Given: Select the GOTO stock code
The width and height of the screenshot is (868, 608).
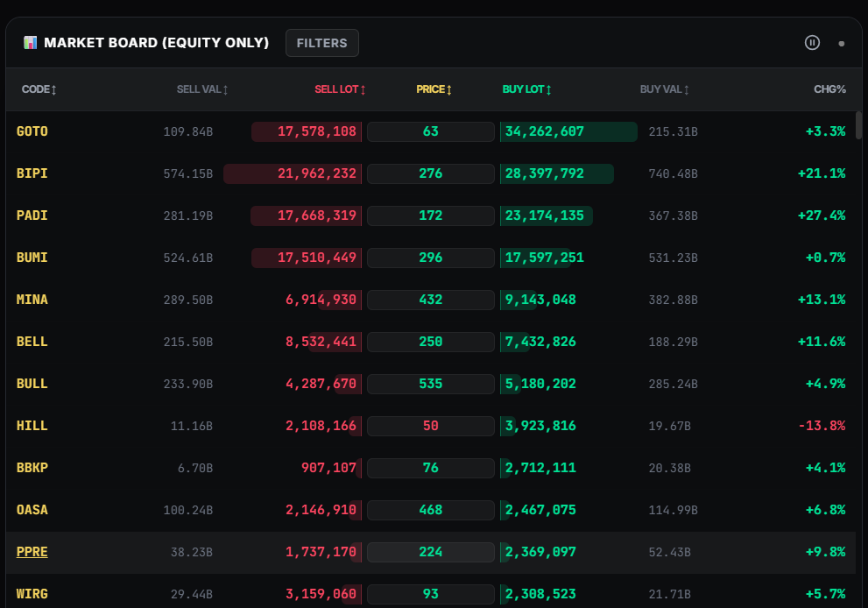Looking at the screenshot, I should tap(32, 131).
